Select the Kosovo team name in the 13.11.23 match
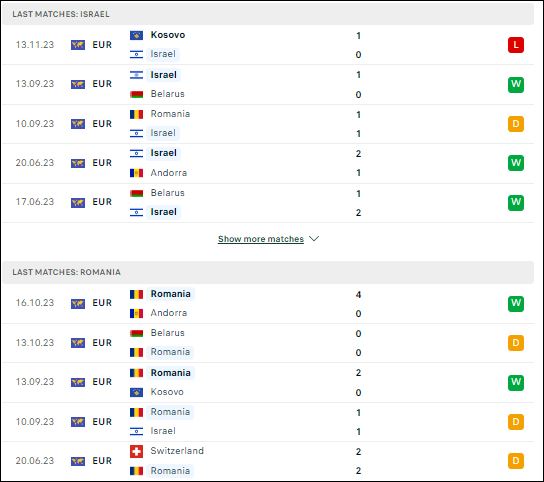The height and width of the screenshot is (482, 544). [168, 35]
